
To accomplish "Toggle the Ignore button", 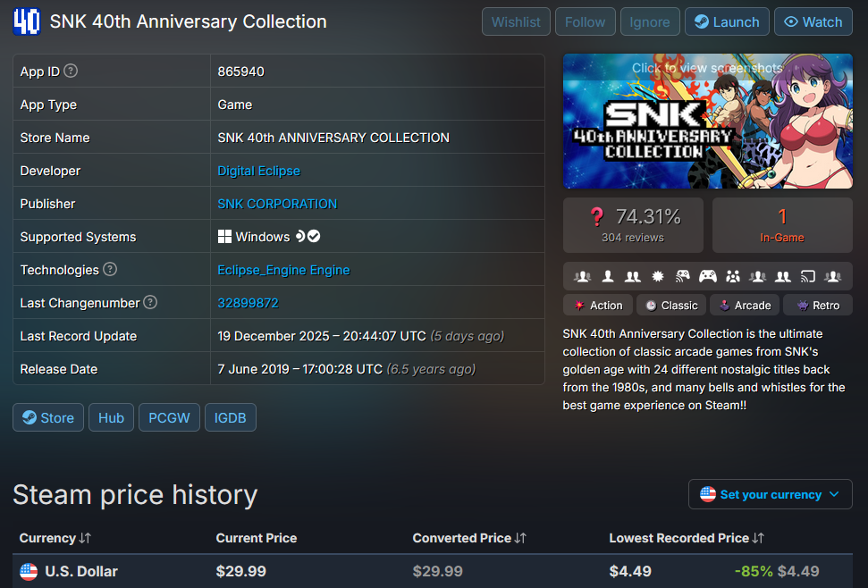I will 650,22.
